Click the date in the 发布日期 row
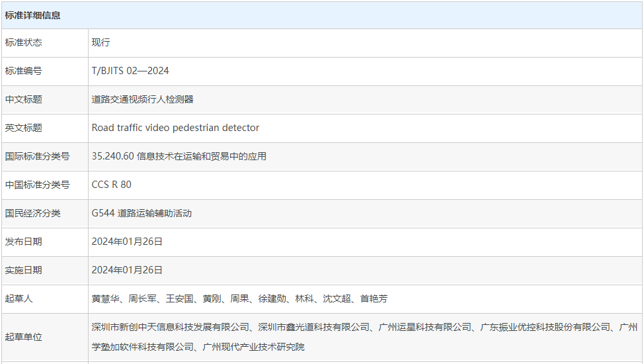644x364 pixels. 128,242
